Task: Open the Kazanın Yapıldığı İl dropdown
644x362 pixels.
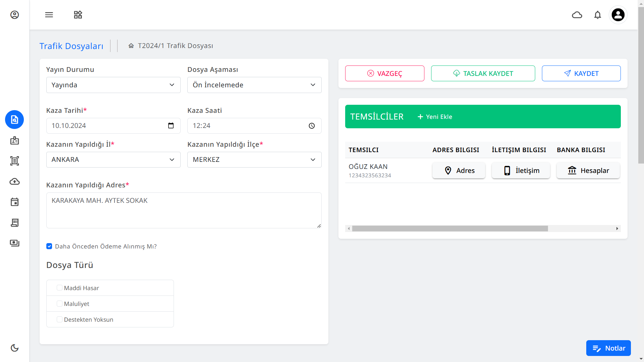Action: (113, 160)
